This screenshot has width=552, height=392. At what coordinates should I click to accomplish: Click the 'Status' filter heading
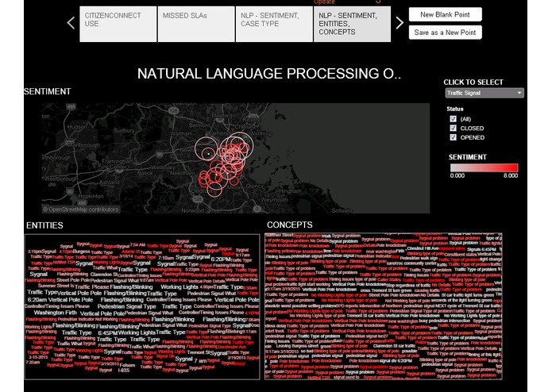tap(455, 109)
